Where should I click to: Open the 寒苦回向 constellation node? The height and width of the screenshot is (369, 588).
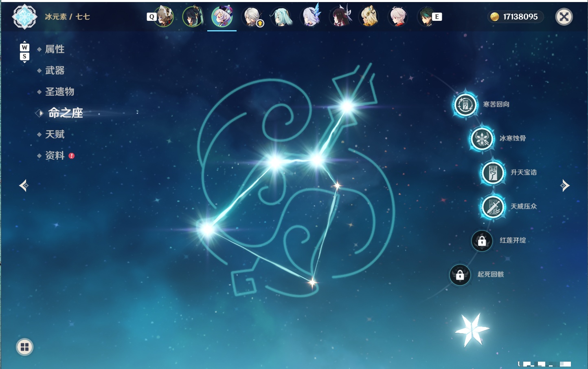tap(465, 105)
